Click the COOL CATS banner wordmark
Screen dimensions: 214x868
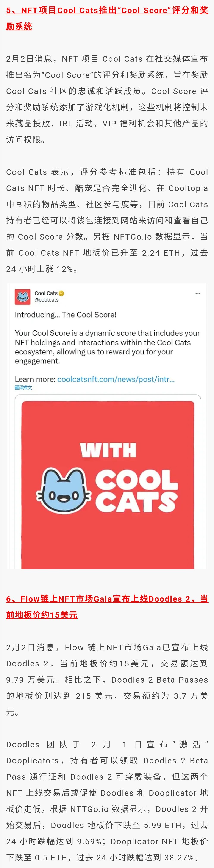136,491
